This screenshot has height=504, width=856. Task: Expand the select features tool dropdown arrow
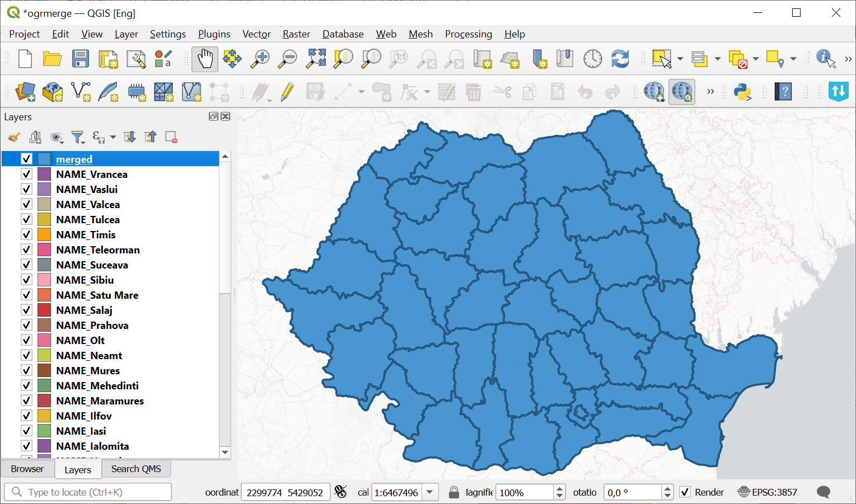coord(680,59)
